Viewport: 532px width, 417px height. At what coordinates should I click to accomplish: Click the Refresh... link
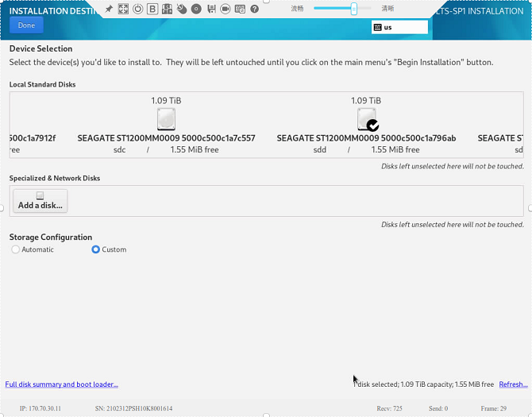tap(512, 384)
